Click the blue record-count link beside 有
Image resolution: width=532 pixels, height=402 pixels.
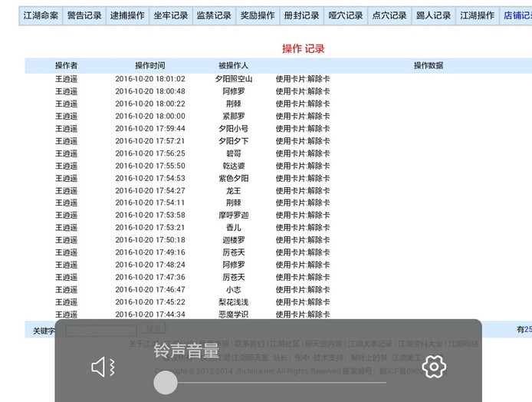click(x=528, y=329)
